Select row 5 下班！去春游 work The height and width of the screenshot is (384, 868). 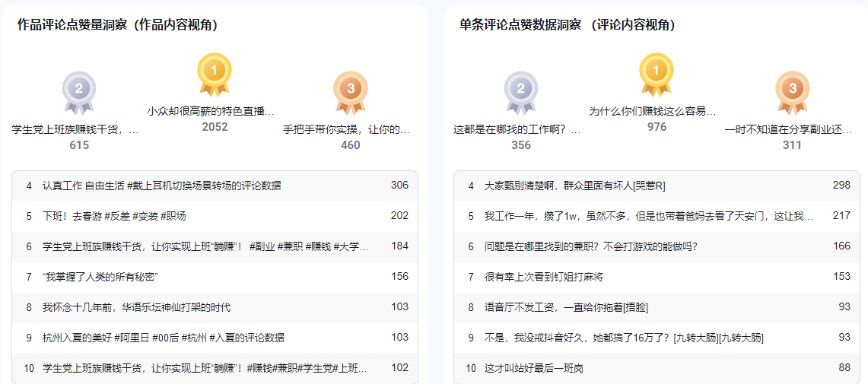pos(114,216)
